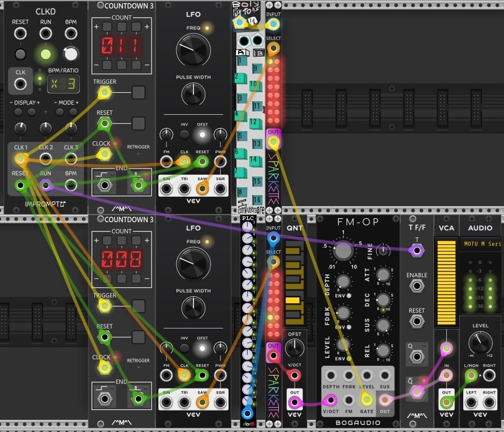Click the FM input jack on FM-OP
This screenshot has height=432, width=504.
pyautogui.click(x=349, y=400)
